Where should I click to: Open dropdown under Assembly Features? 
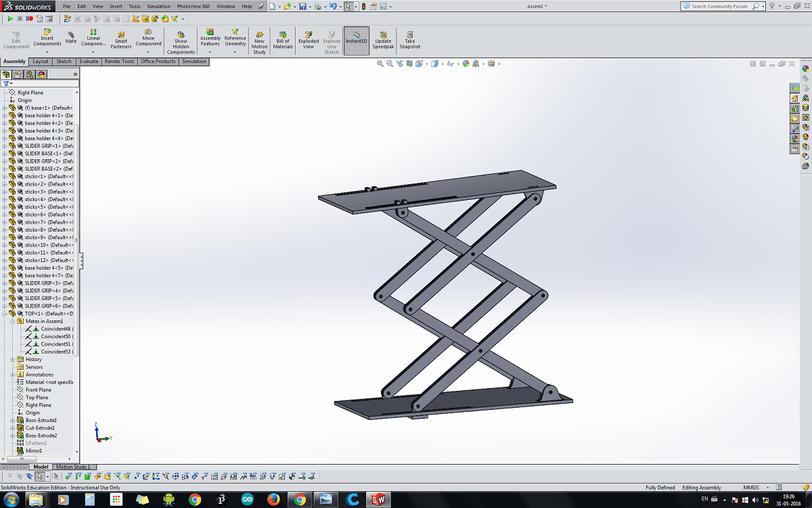point(210,51)
